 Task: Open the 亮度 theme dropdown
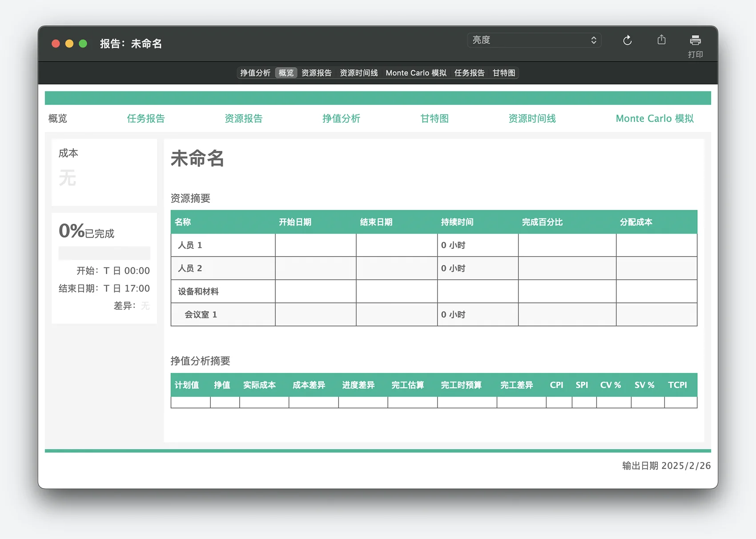pos(534,40)
